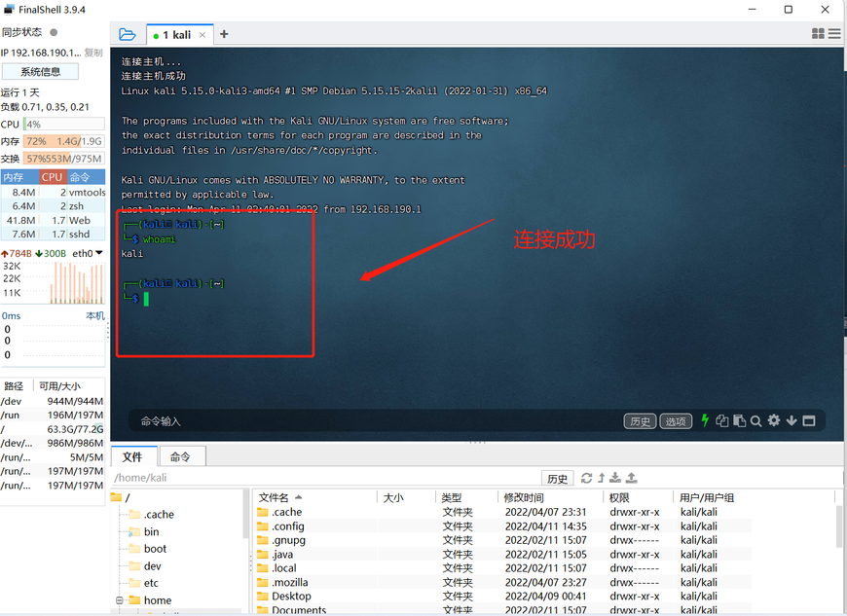The height and width of the screenshot is (616, 847).
Task: Select the dev folder in tree
Action: tap(146, 565)
